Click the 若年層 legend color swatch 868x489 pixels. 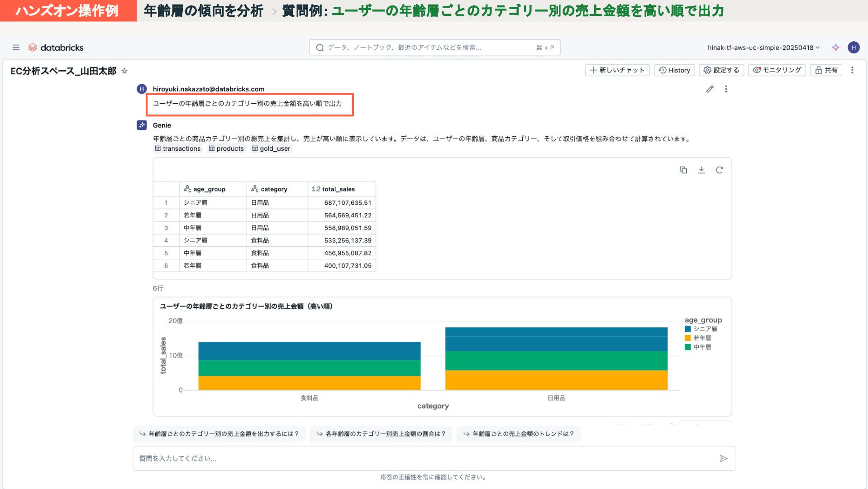[688, 338]
